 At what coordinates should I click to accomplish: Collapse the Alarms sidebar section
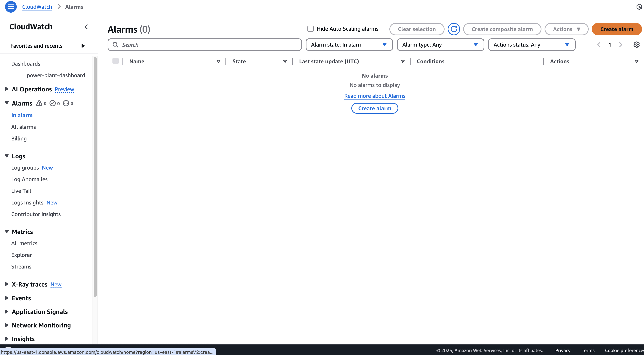(x=7, y=103)
